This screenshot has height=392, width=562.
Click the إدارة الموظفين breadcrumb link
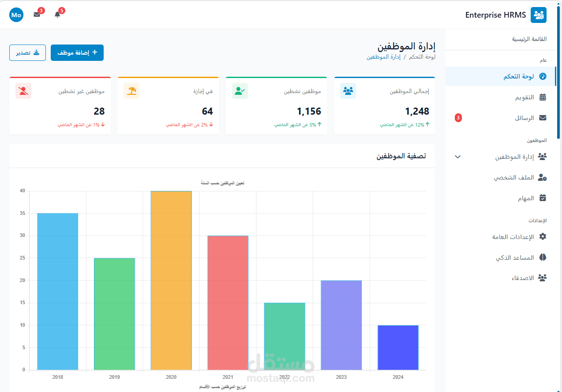[383, 57]
